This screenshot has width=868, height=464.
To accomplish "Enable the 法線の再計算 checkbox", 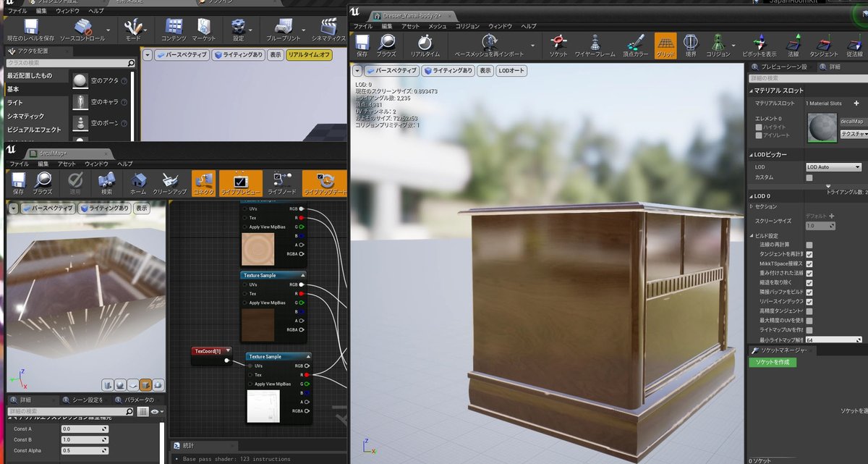I will pos(809,244).
